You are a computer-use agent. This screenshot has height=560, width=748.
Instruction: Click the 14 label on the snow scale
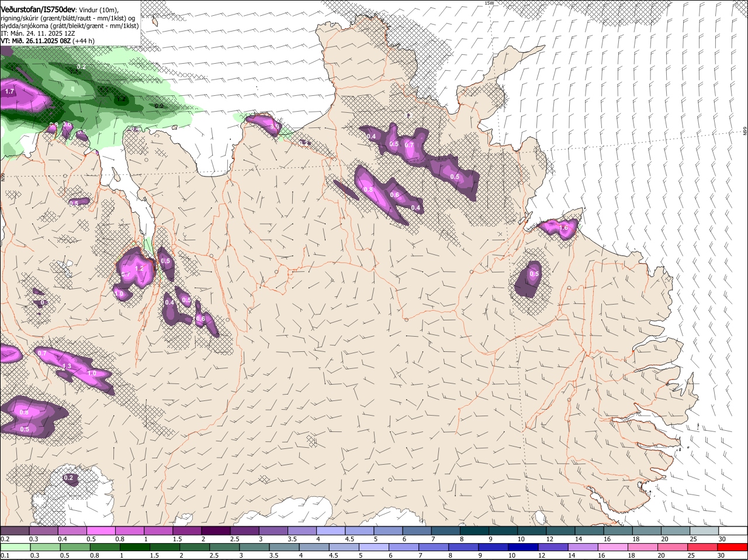point(579,539)
